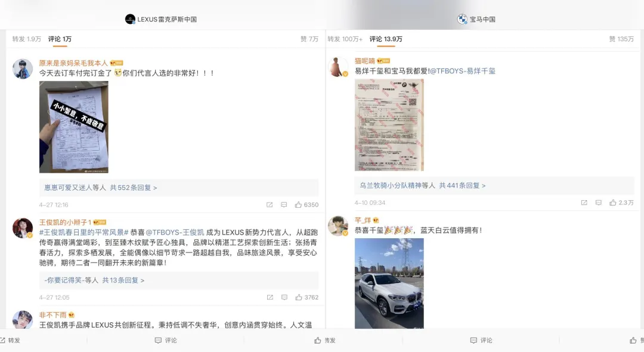Switch to BMW 转发 100万+ tab
Image resolution: width=644 pixels, height=352 pixels.
click(345, 39)
